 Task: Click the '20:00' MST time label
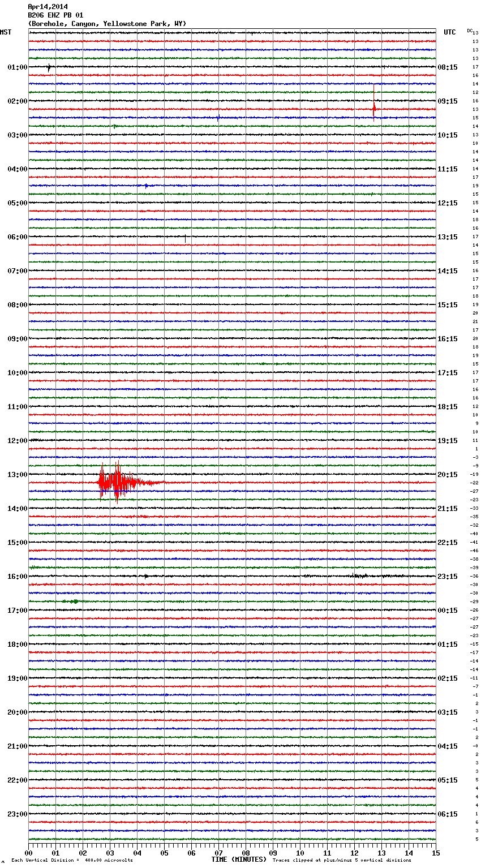(18, 712)
